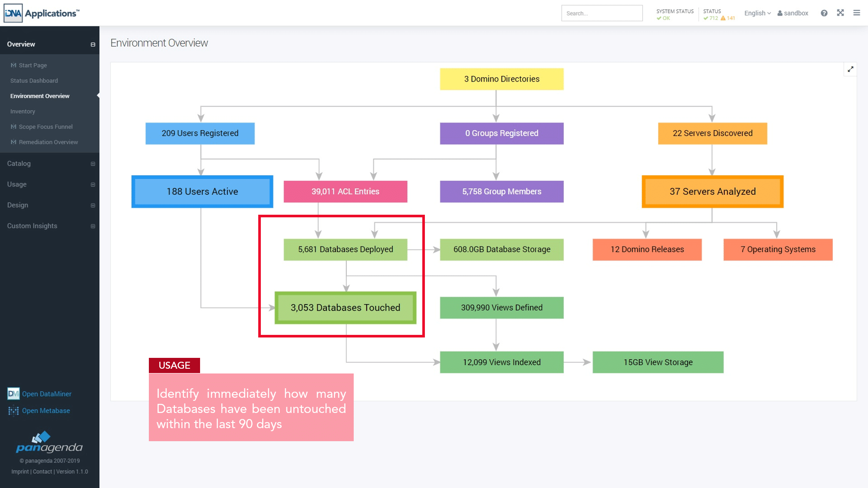Open the Status Dashboard menu item

34,81
